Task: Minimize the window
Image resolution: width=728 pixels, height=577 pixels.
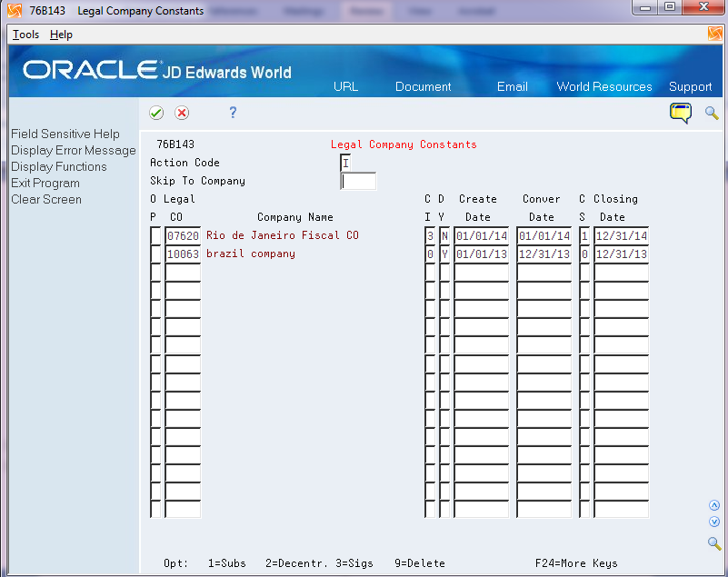Action: (x=645, y=7)
